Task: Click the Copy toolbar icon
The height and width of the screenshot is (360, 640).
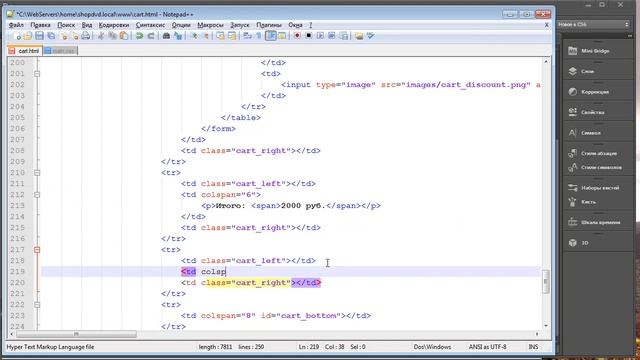Action: [x=112, y=36]
